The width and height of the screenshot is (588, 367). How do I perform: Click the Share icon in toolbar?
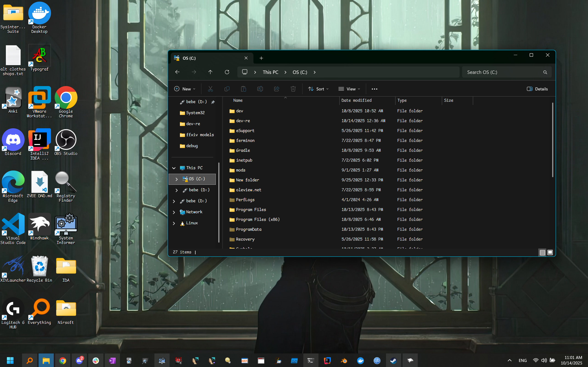[x=276, y=89]
